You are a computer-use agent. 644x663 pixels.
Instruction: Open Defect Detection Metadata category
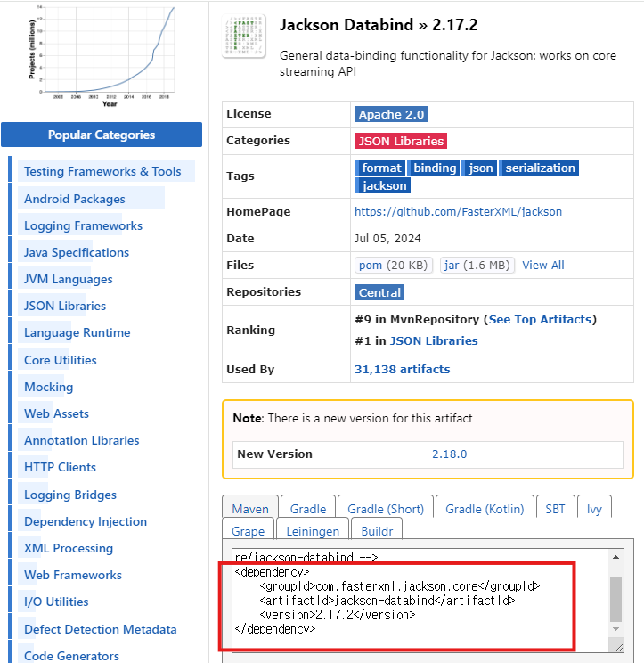(100, 629)
